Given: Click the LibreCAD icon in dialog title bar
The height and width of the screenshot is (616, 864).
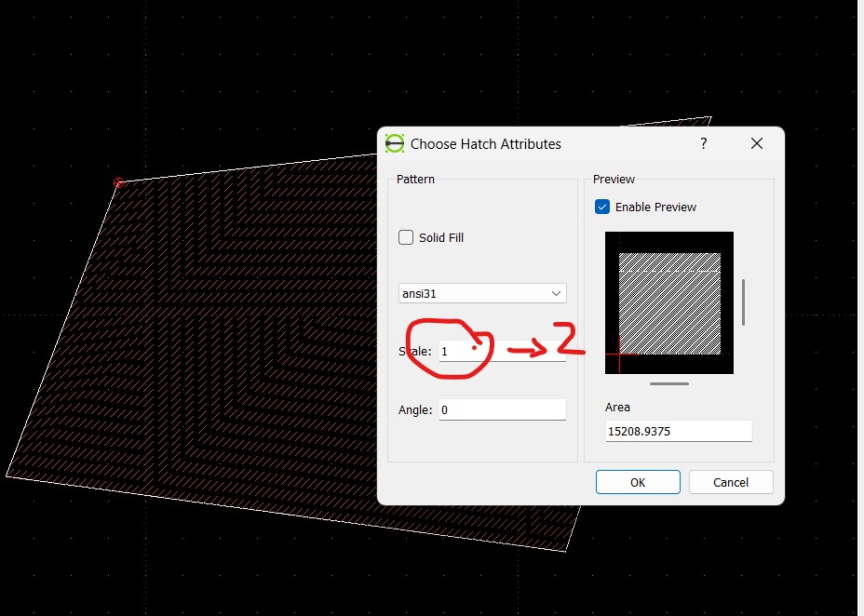Looking at the screenshot, I should point(395,144).
